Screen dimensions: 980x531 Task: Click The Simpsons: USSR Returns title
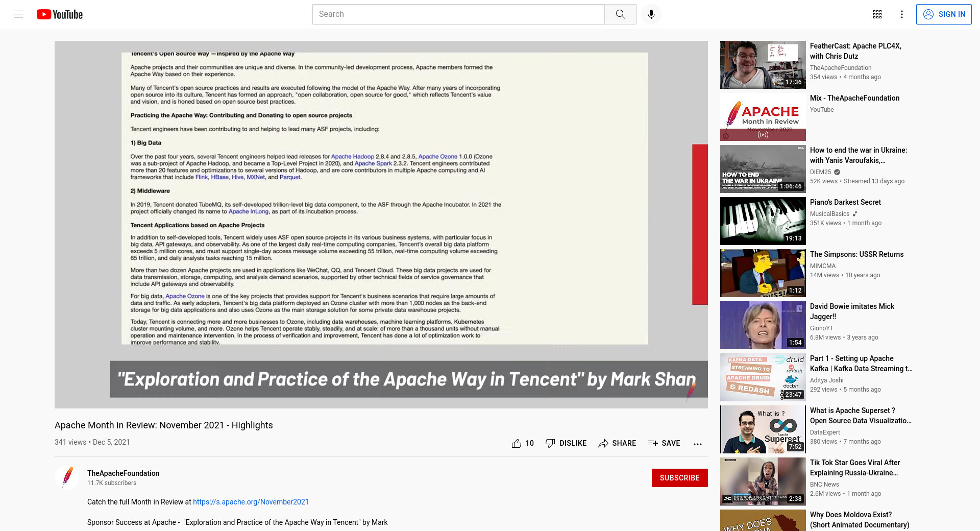[x=856, y=254]
